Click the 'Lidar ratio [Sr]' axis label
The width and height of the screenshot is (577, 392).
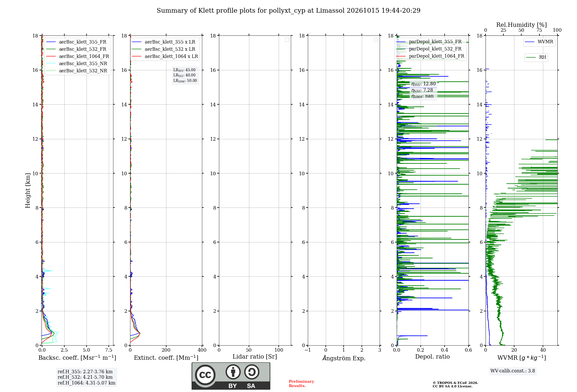click(x=255, y=357)
